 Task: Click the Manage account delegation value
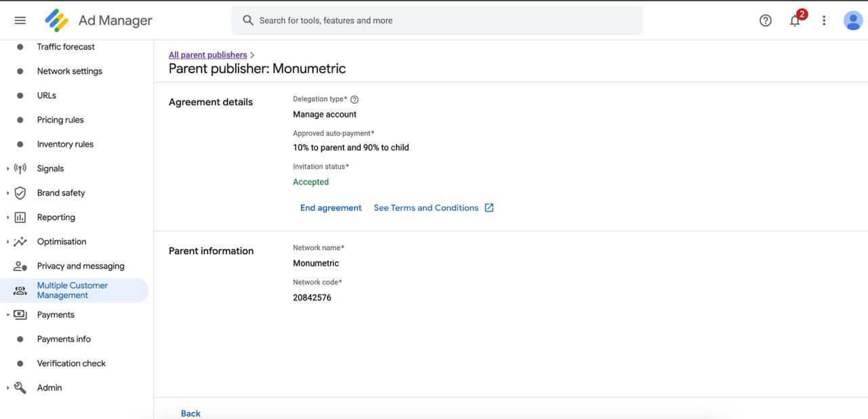325,115
